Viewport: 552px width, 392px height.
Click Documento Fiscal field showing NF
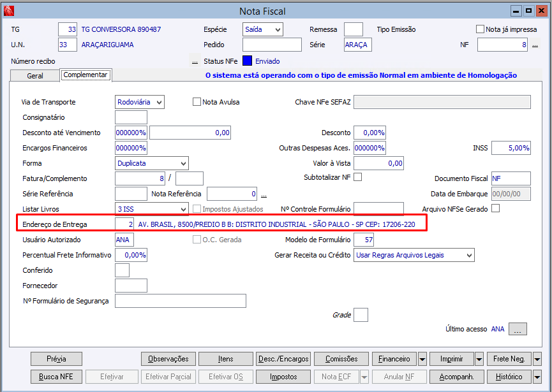coord(511,178)
